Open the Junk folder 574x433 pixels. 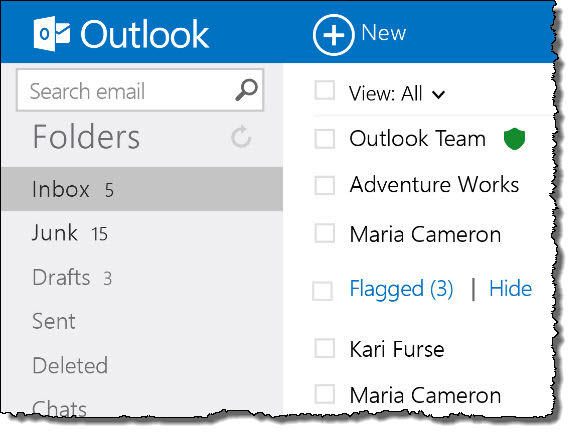pyautogui.click(x=142, y=233)
